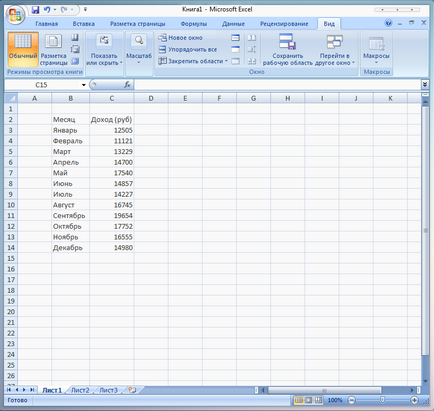Viewport: 434px width, 411px height.
Task: Open Макросы icon in ribbon
Action: pos(376,44)
